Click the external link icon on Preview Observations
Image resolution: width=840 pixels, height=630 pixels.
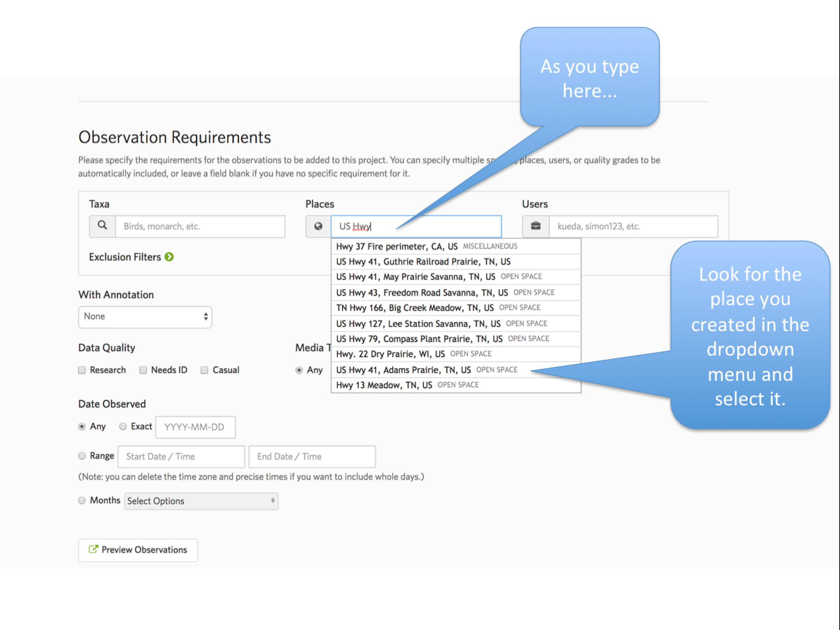[x=93, y=549]
